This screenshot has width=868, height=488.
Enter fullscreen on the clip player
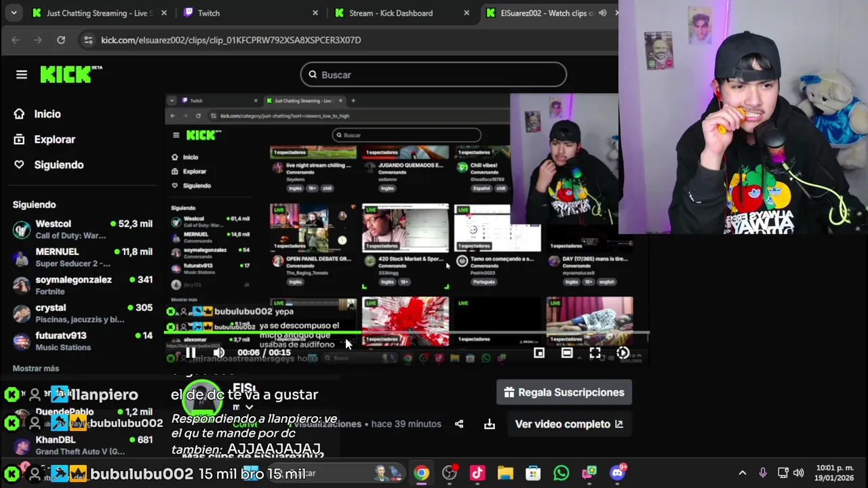[x=595, y=352]
